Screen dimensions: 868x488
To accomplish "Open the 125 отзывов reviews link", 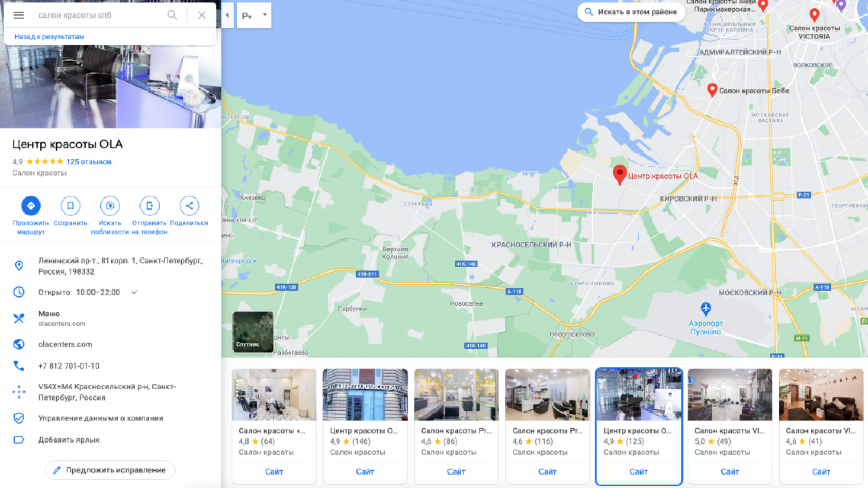I will (x=88, y=162).
